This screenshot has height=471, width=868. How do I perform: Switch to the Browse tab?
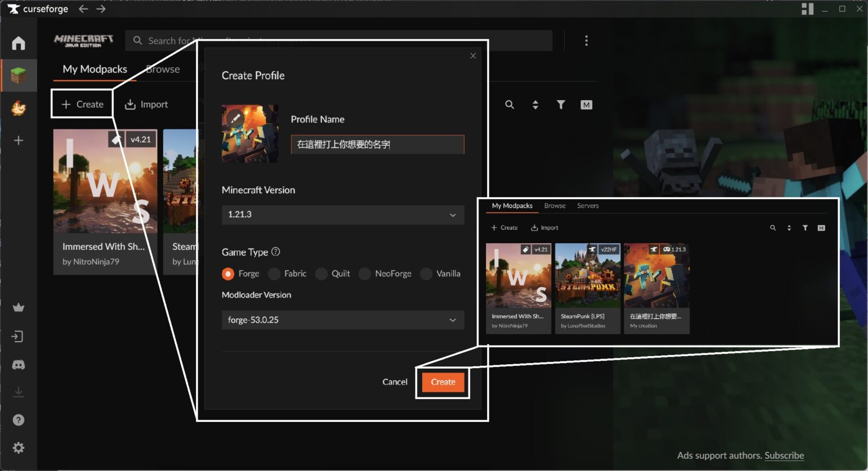tap(162, 69)
